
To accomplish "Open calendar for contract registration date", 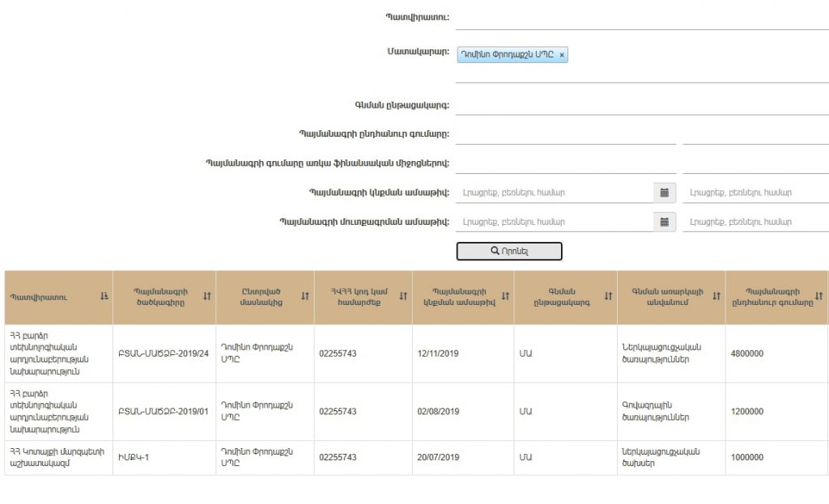I will [x=664, y=222].
